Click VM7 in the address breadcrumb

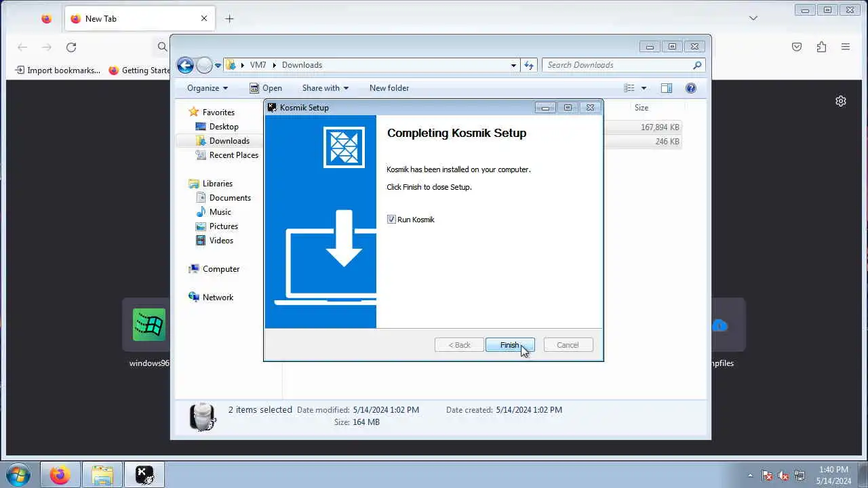click(x=258, y=65)
